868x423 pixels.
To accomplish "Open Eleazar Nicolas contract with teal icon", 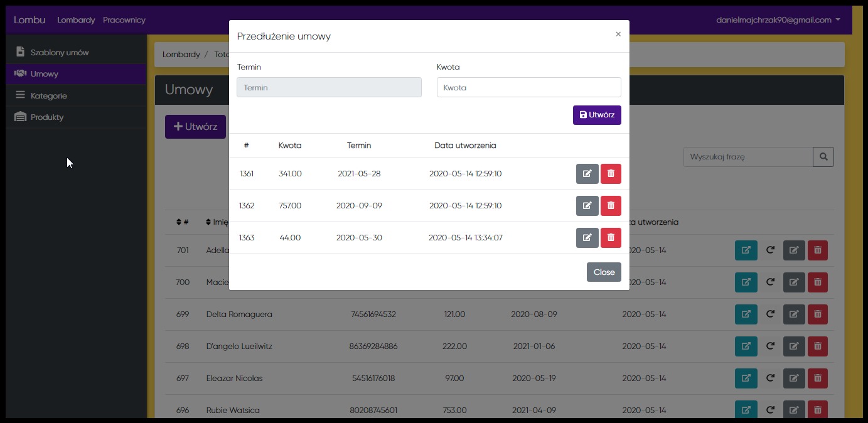I will 746,378.
